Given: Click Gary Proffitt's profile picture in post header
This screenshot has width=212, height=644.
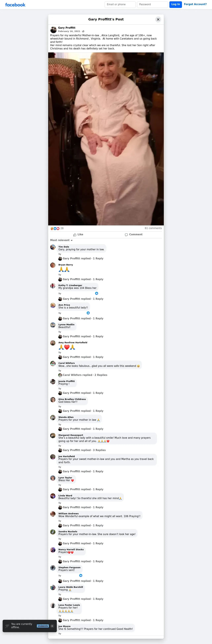Looking at the screenshot, I should point(53,30).
